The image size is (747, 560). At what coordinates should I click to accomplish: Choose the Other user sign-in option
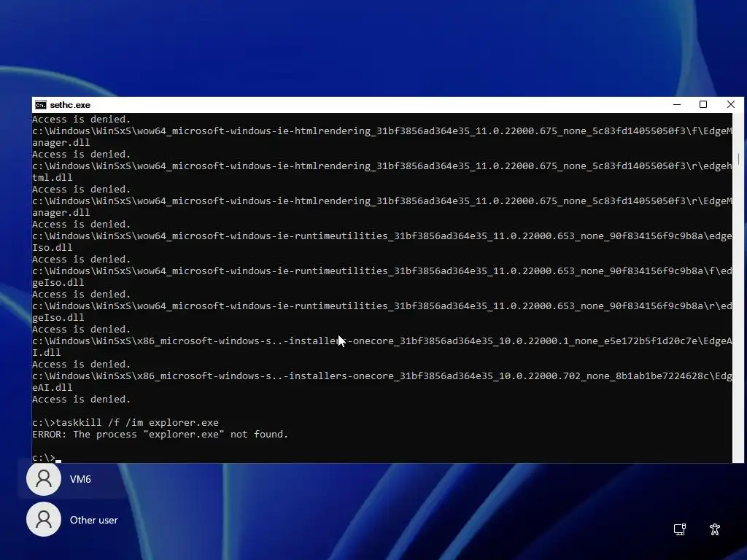[x=73, y=519]
